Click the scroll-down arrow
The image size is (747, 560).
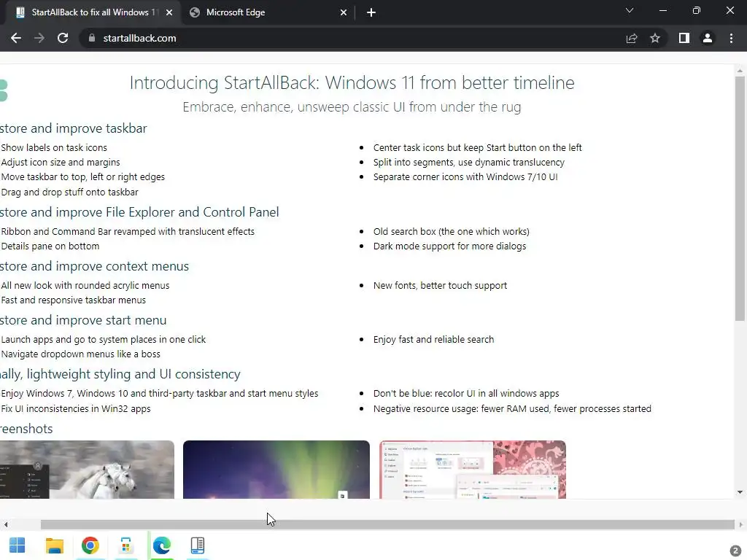[740, 492]
